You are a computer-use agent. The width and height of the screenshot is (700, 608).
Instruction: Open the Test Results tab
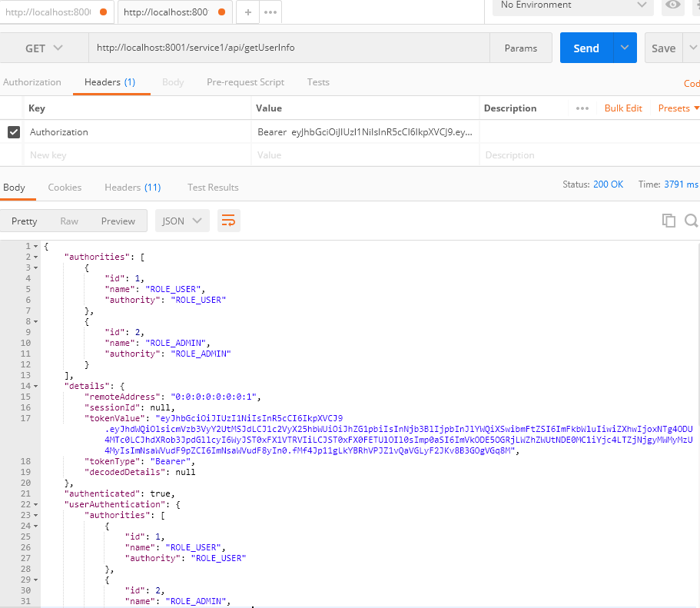coord(213,188)
